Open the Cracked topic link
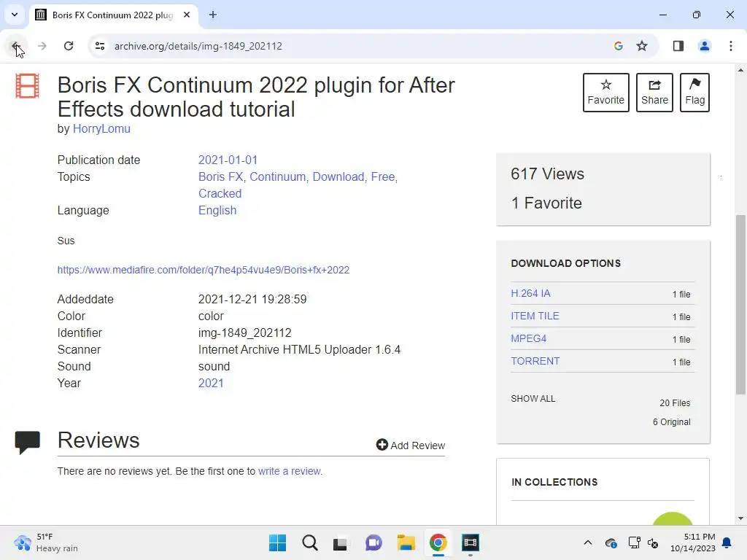 tap(220, 193)
